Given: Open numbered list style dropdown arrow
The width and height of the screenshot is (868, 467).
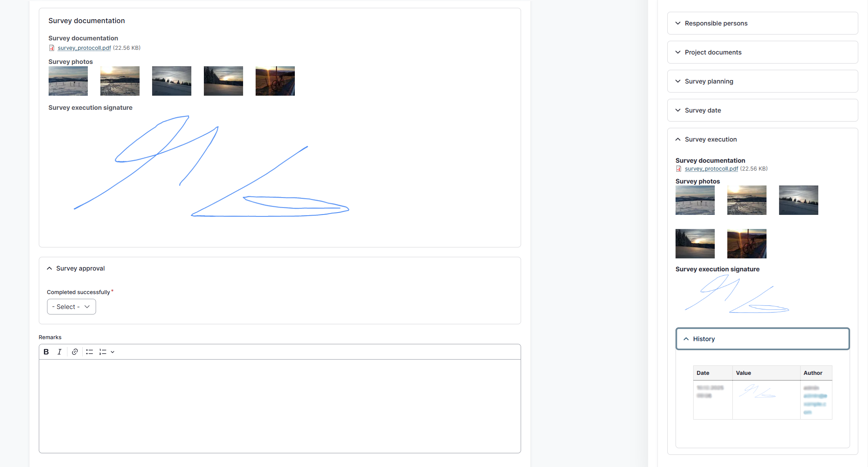Looking at the screenshot, I should click(113, 352).
